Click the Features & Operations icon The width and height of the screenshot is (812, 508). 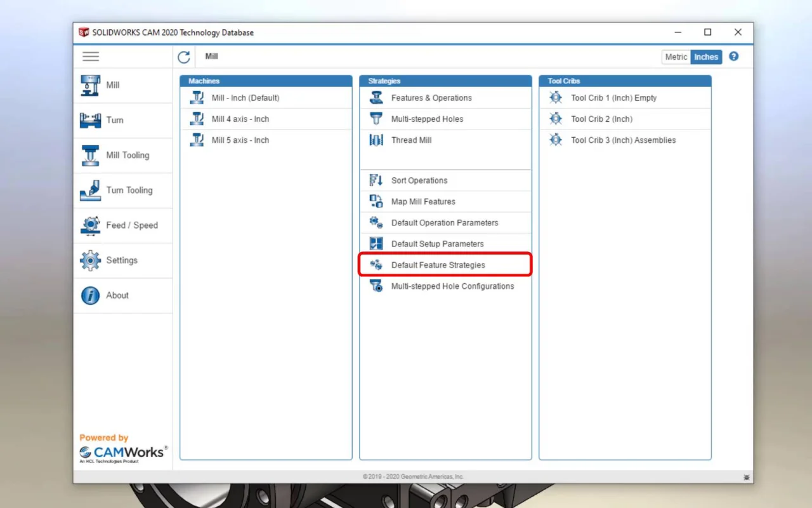click(377, 98)
